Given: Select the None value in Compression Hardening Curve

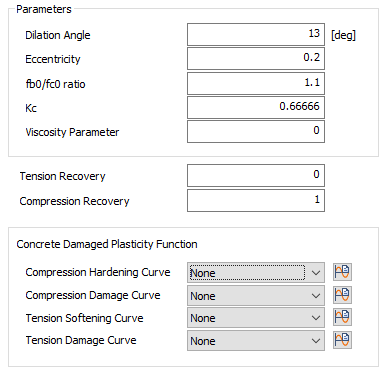Looking at the screenshot, I should click(x=203, y=273).
